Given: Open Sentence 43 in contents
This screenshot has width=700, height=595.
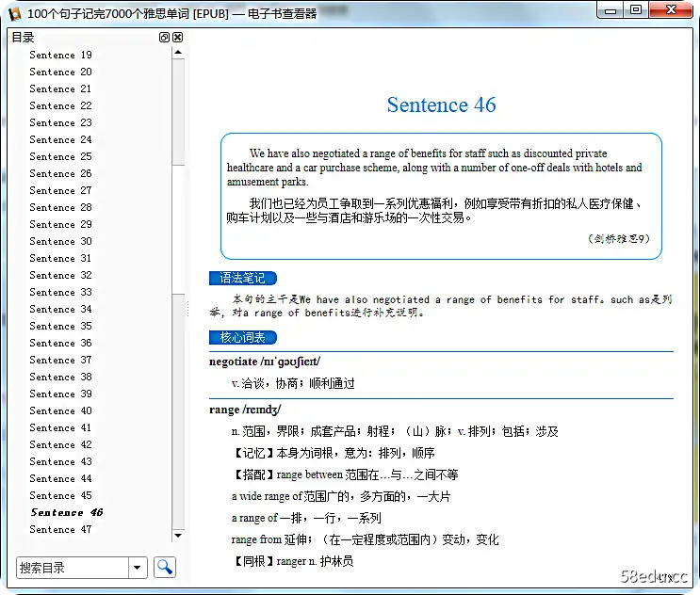Looking at the screenshot, I should (60, 461).
